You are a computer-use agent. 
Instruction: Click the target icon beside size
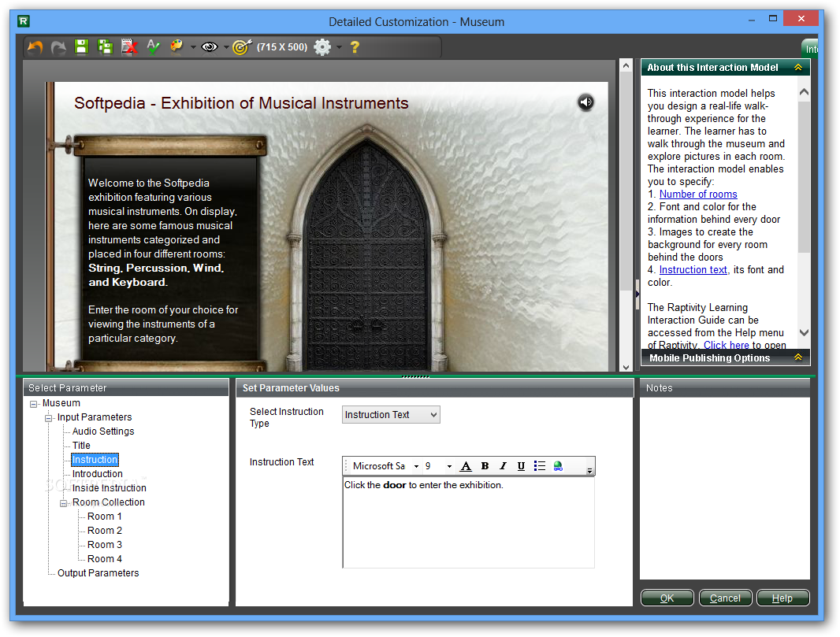pyautogui.click(x=241, y=47)
